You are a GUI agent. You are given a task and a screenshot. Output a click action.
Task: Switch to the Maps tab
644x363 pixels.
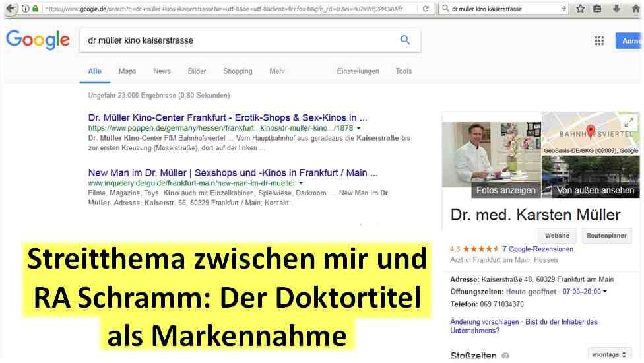(127, 71)
